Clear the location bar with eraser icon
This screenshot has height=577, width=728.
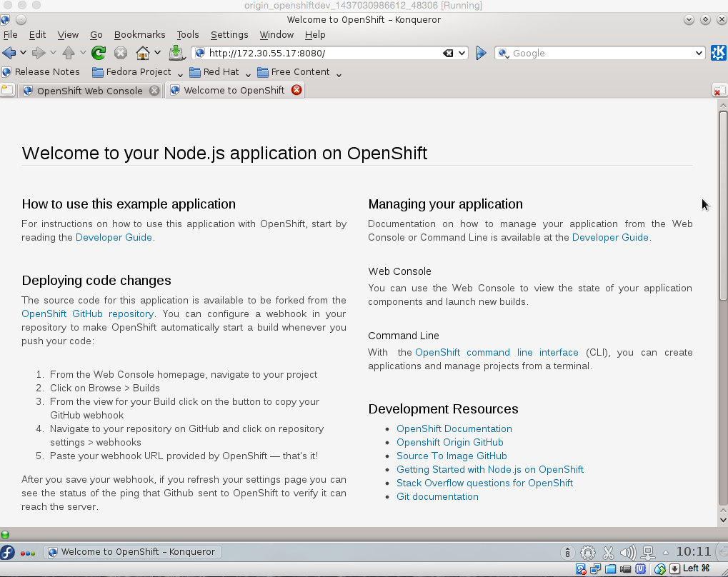448,54
